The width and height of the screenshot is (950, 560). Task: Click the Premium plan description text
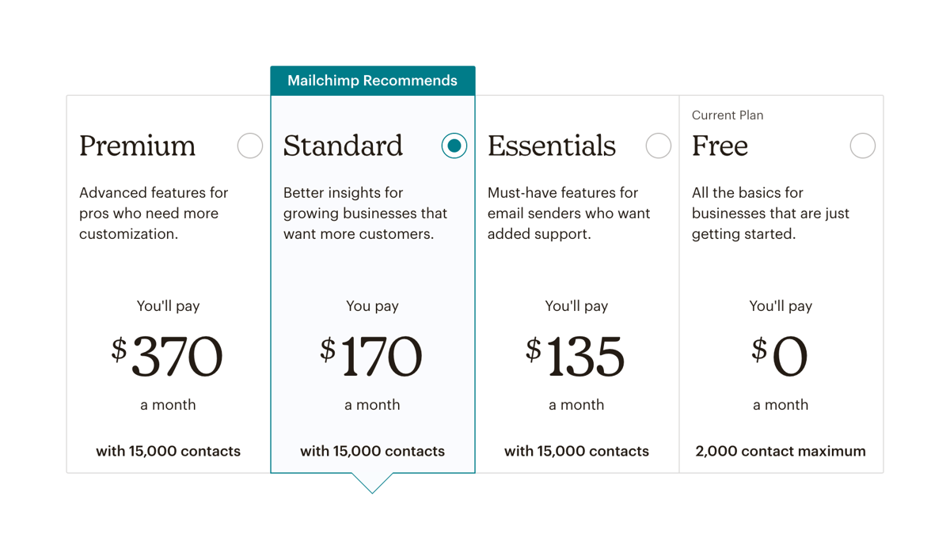pyautogui.click(x=153, y=213)
